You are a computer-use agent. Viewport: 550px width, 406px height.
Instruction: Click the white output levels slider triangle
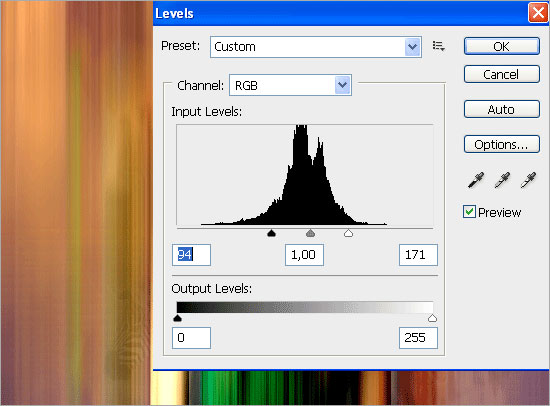tap(432, 318)
